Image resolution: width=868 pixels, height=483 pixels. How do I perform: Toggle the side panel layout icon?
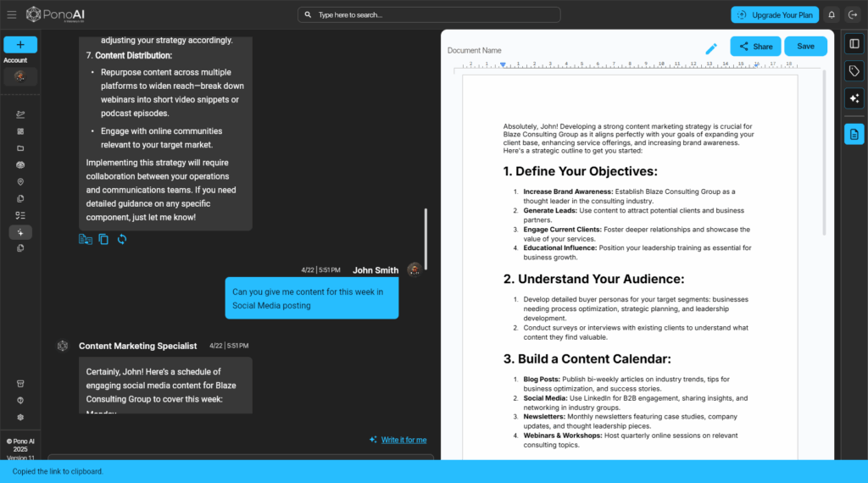click(x=854, y=45)
